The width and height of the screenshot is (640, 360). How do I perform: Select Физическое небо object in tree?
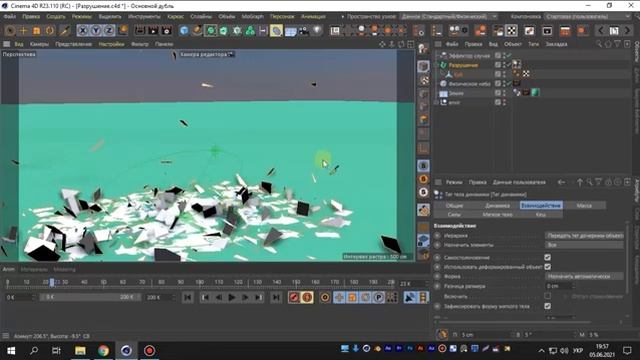coord(469,84)
